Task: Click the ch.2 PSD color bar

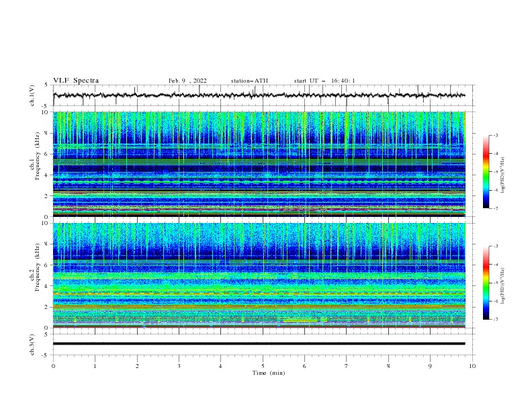Action: tap(486, 283)
